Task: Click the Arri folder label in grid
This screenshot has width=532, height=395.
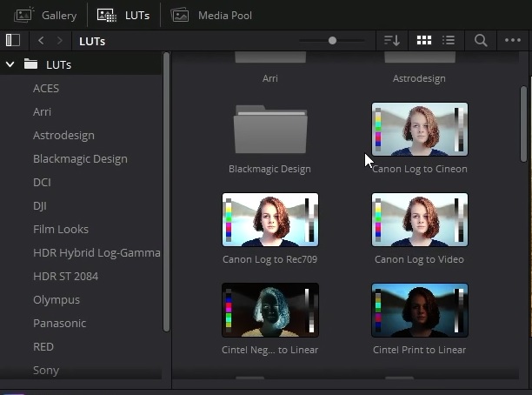Action: click(270, 78)
